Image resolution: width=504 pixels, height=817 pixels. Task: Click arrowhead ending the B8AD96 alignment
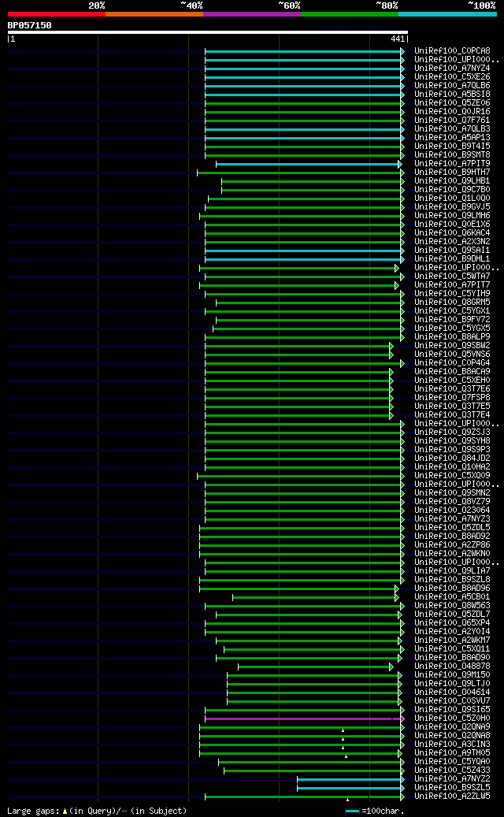coord(397,589)
